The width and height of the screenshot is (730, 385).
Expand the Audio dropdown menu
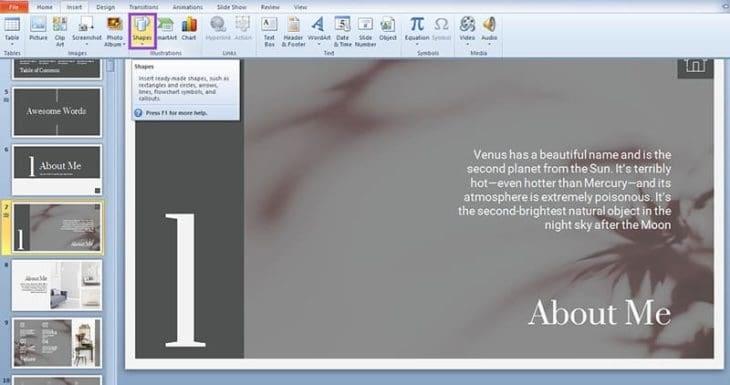tap(489, 45)
